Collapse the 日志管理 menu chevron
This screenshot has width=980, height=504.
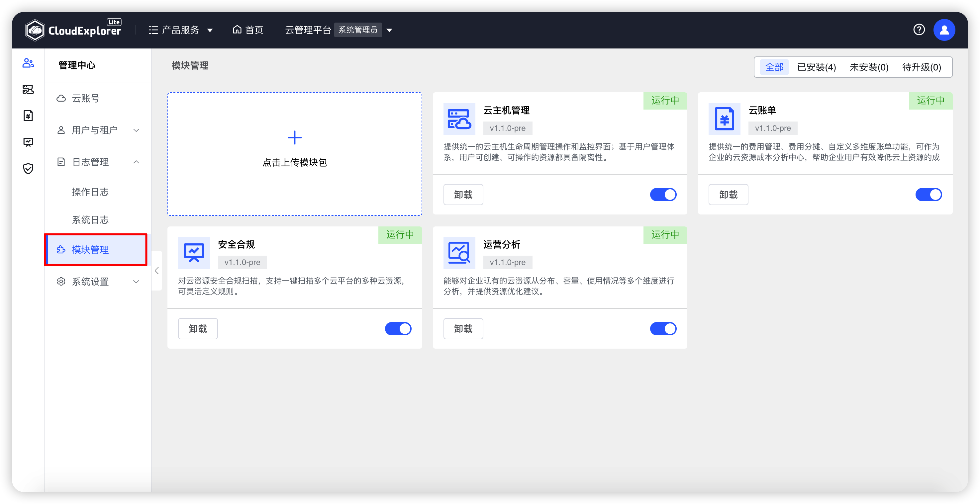click(x=136, y=162)
